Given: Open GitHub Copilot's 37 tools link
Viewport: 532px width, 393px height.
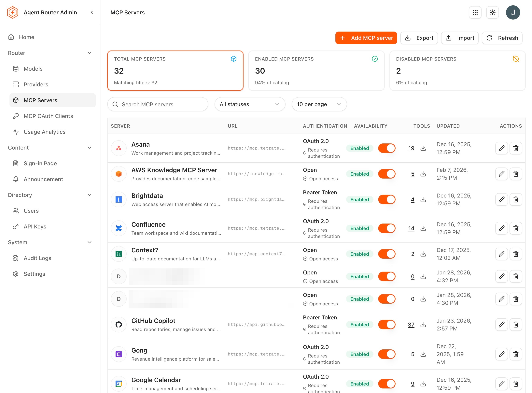Looking at the screenshot, I should [411, 325].
